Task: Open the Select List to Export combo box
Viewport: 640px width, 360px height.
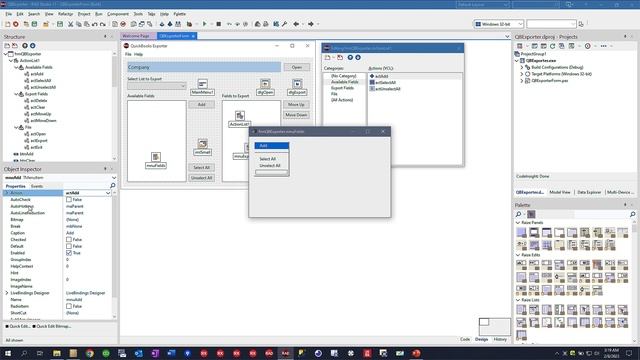Action: tap(157, 86)
